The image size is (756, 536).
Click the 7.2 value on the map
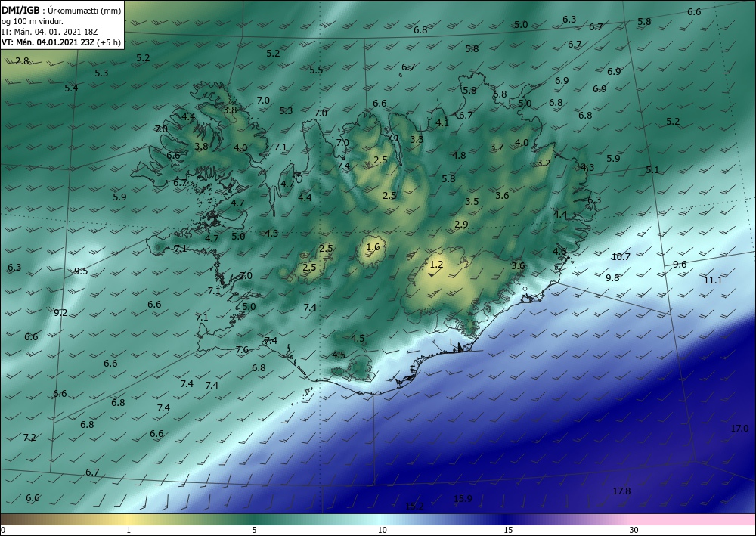[x=29, y=438]
